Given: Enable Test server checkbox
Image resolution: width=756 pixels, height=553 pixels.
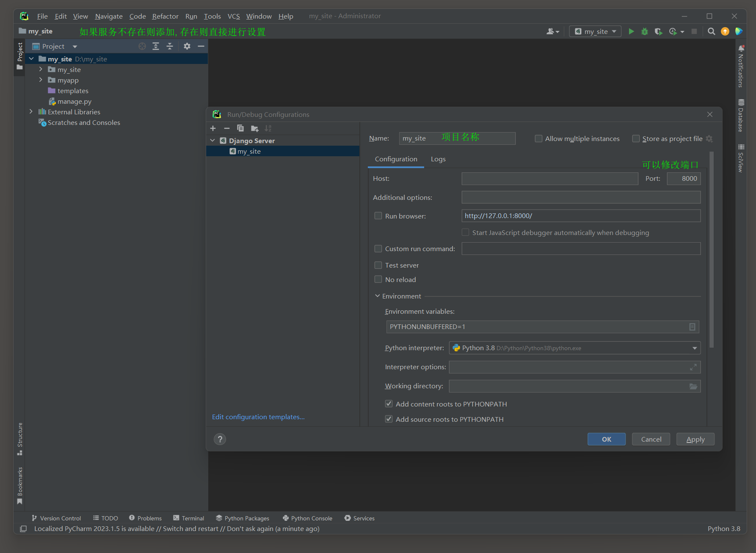Looking at the screenshot, I should [378, 265].
